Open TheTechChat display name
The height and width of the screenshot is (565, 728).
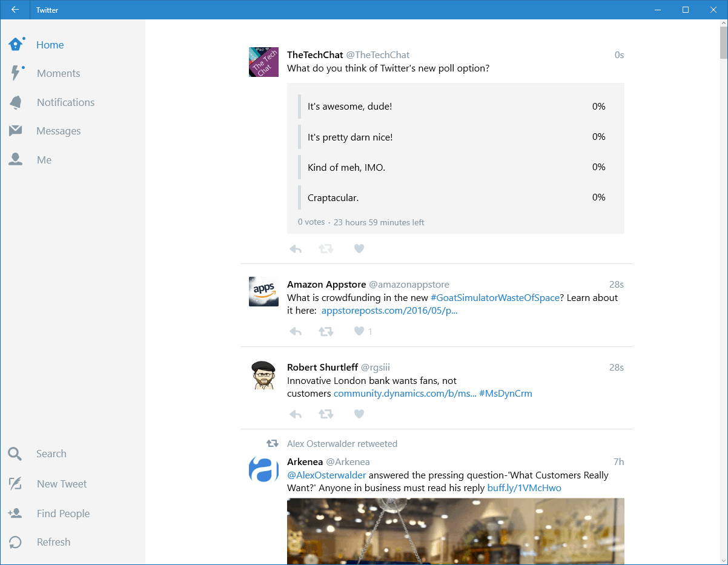click(x=315, y=55)
